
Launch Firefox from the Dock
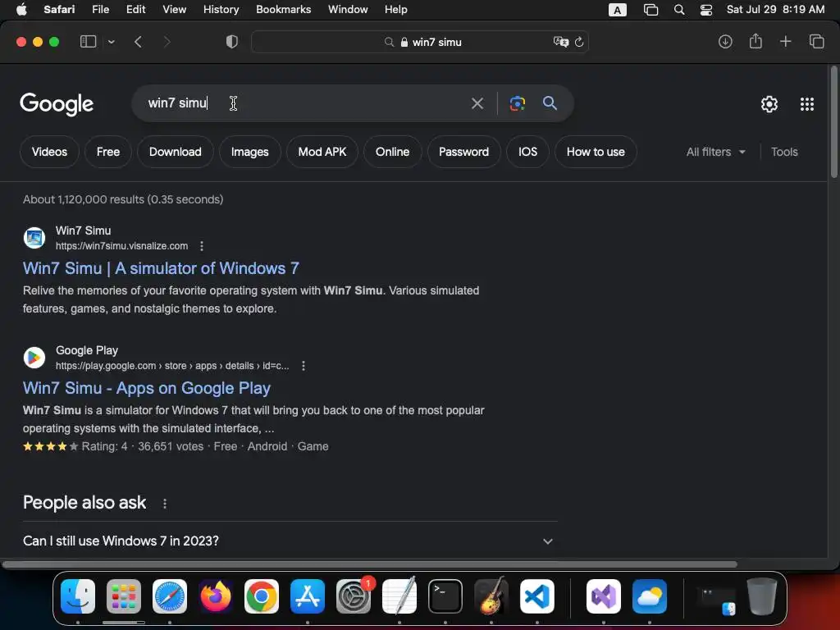point(216,596)
